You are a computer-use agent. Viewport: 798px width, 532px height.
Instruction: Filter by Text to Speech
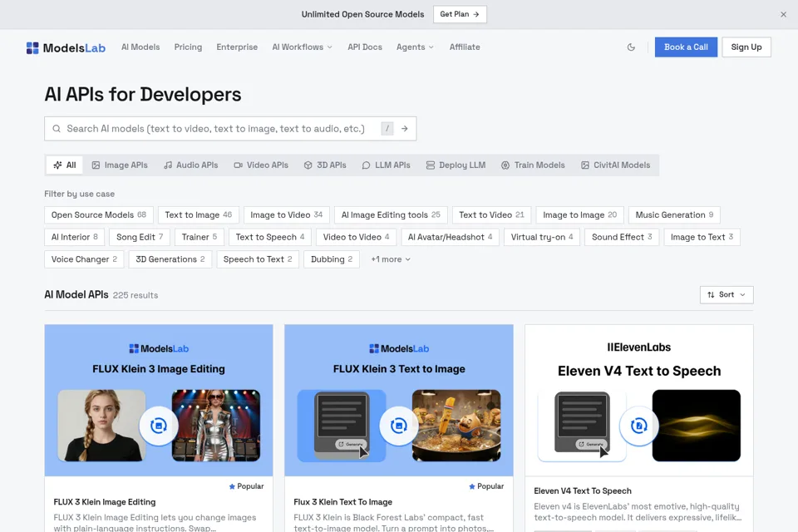(x=270, y=237)
